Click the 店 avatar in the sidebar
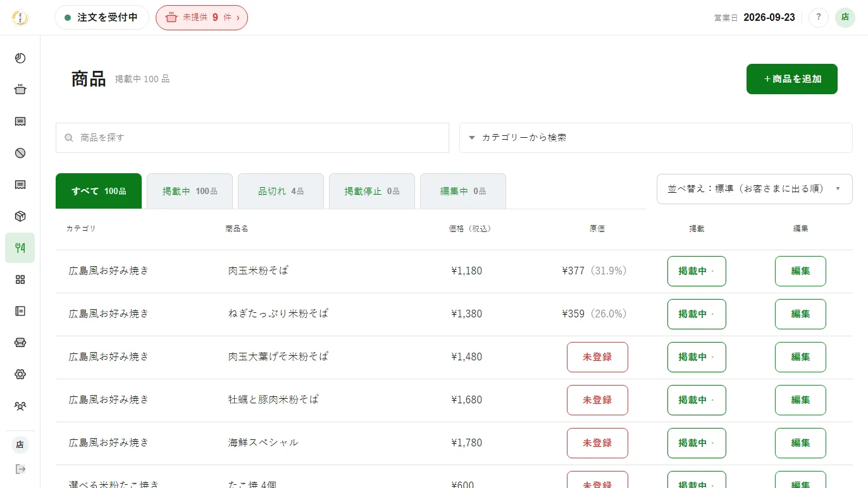This screenshot has width=868, height=488. [20, 445]
